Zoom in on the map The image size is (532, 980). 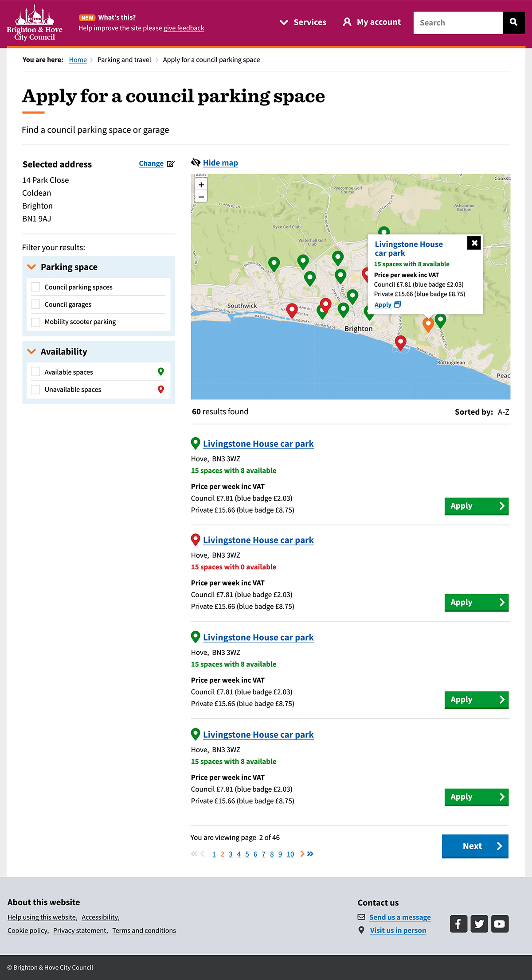pos(201,185)
